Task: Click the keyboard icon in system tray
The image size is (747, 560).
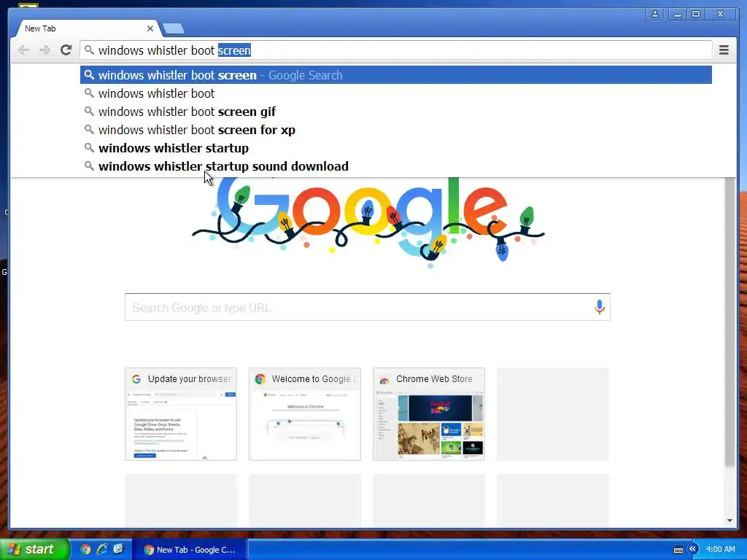Action: (678, 550)
